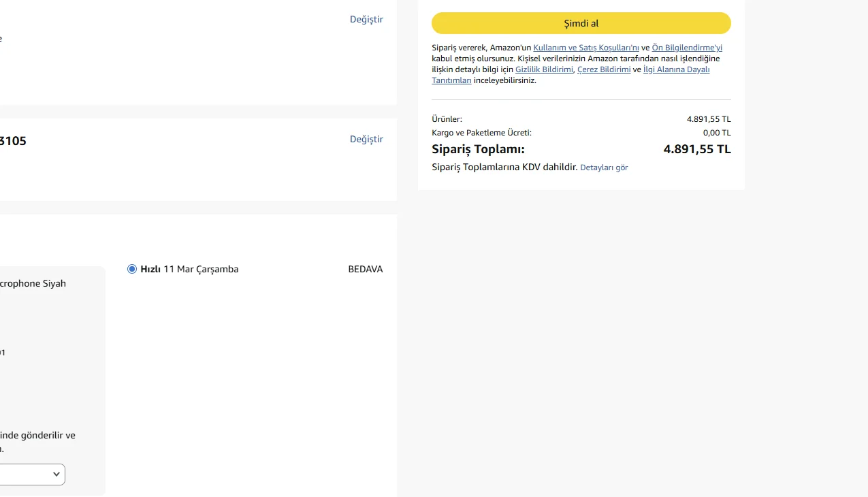This screenshot has height=497, width=868.
Task: Open the Kullanım ve Satış Koşulları'nı link
Action: click(585, 48)
